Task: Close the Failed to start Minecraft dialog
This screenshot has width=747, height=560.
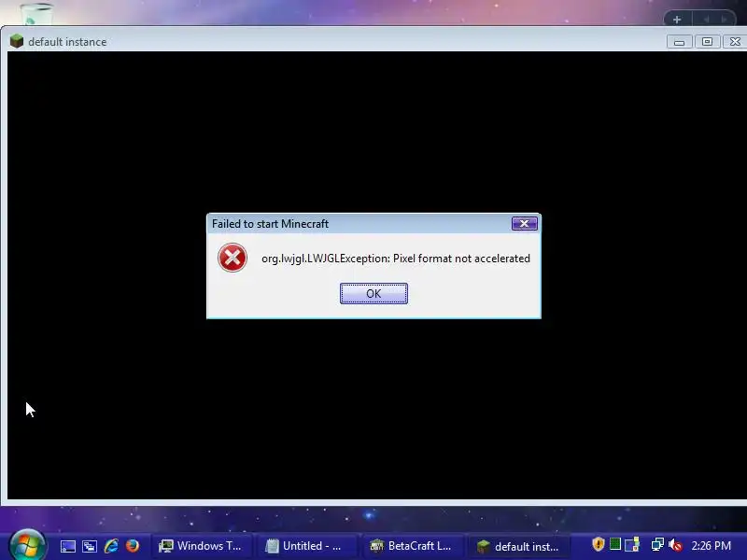Action: tap(524, 223)
